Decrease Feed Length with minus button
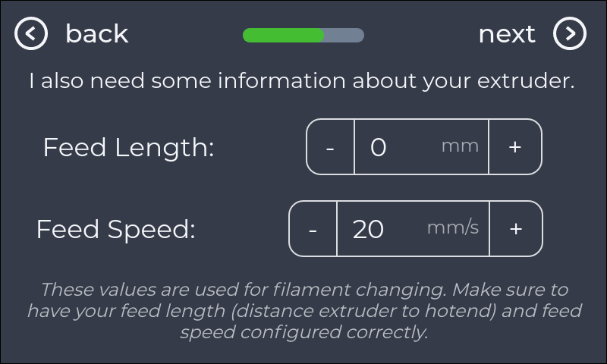The width and height of the screenshot is (607, 364). coord(330,146)
